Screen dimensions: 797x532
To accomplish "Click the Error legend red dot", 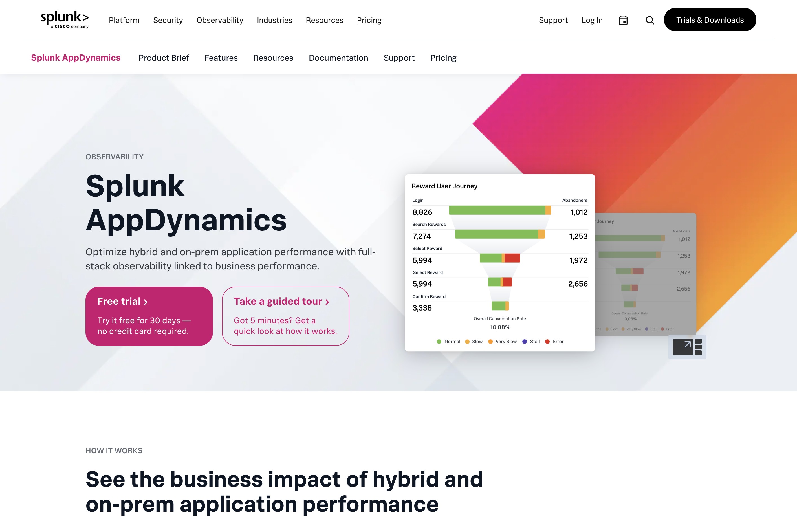I will [547, 342].
